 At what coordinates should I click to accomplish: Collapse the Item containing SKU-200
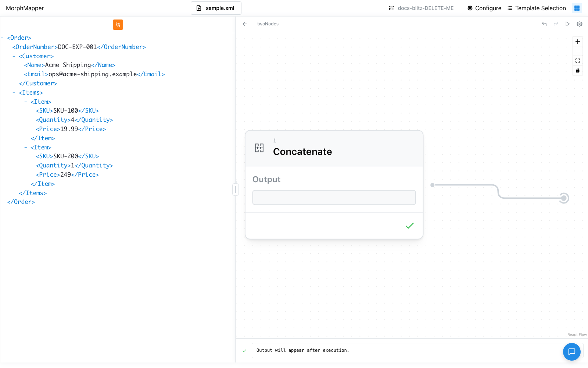(x=26, y=148)
